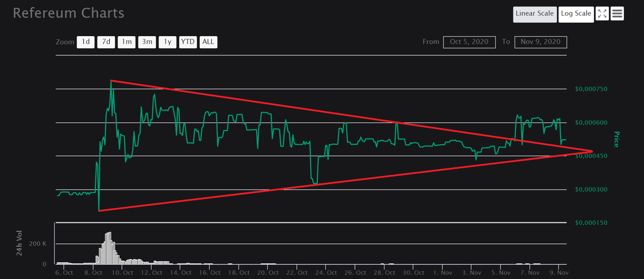Click the $0,000600 price label

[x=591, y=123]
